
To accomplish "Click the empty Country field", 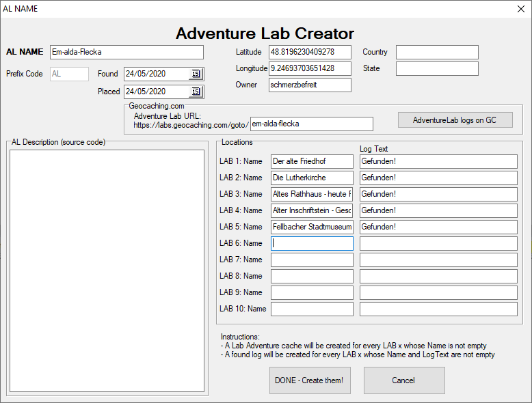I will click(x=437, y=52).
